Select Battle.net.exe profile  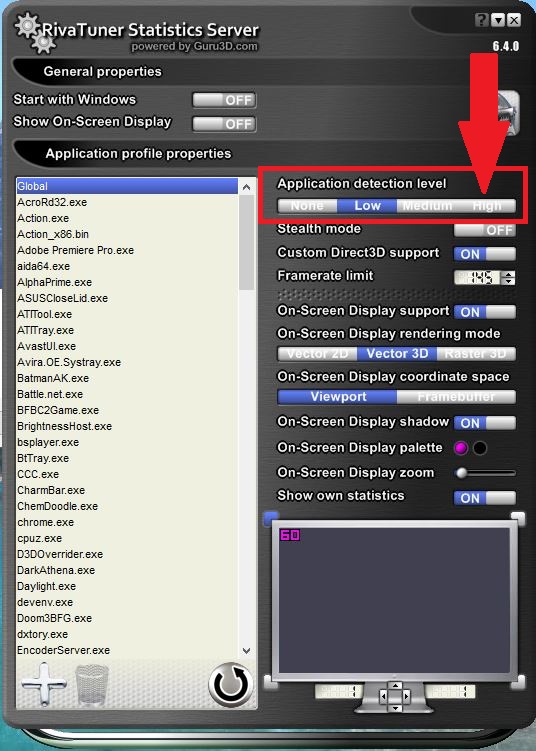click(127, 394)
